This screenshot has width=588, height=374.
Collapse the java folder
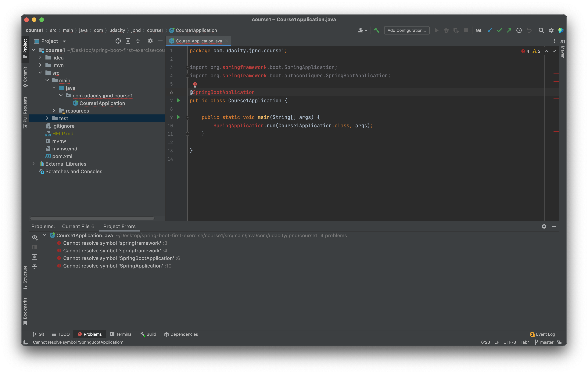[54, 88]
